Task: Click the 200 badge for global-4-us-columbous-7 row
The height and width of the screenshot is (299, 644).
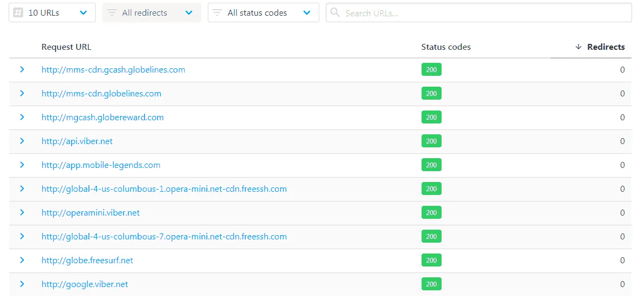Action: (x=431, y=237)
